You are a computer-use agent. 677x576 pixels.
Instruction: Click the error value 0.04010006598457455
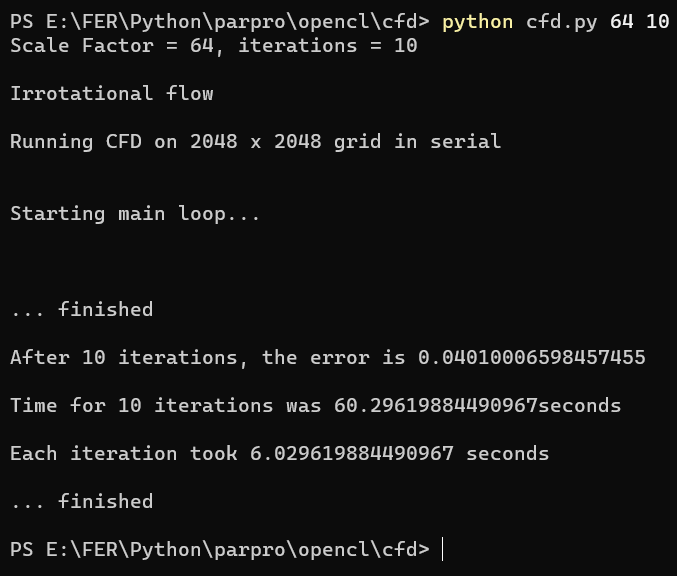pyautogui.click(x=531, y=358)
